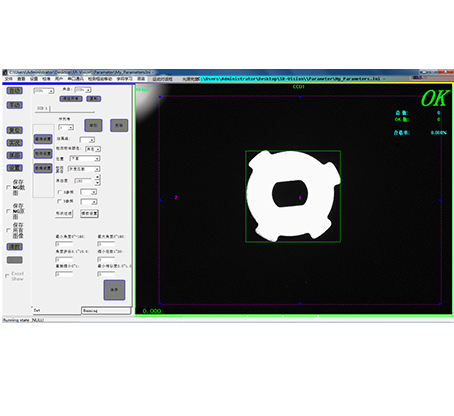Screen dimensions: 454x416
Task: Click the top gray-purple button in the boxed column
Action: click(x=43, y=139)
